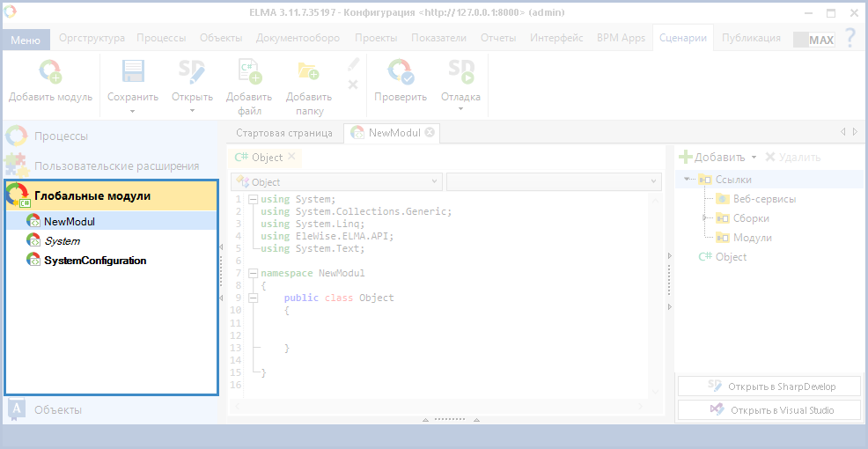This screenshot has height=449, width=868.
Task: Expand the Сборки tree node
Action: (x=704, y=218)
